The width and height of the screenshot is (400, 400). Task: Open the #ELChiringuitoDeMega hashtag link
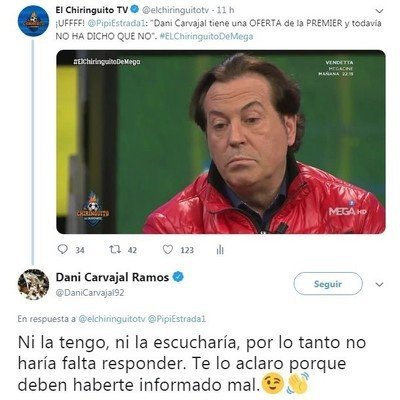pos(206,36)
